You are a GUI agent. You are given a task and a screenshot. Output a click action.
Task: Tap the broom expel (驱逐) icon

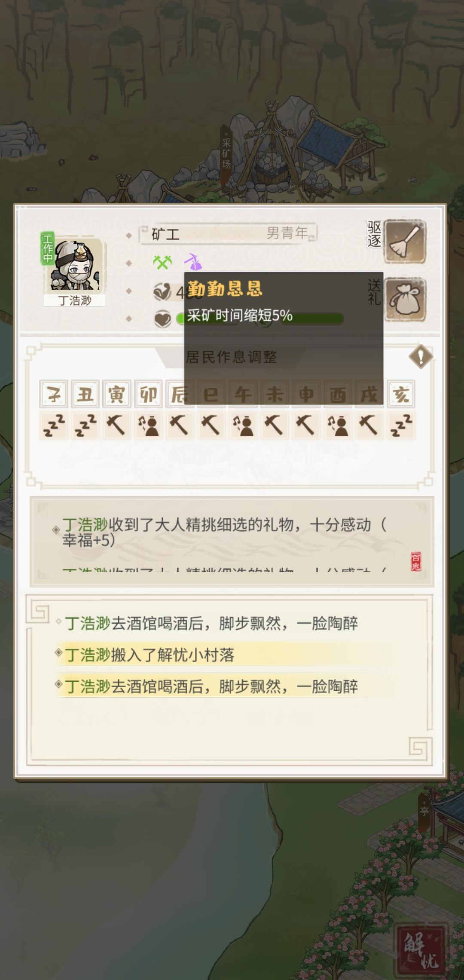[405, 242]
